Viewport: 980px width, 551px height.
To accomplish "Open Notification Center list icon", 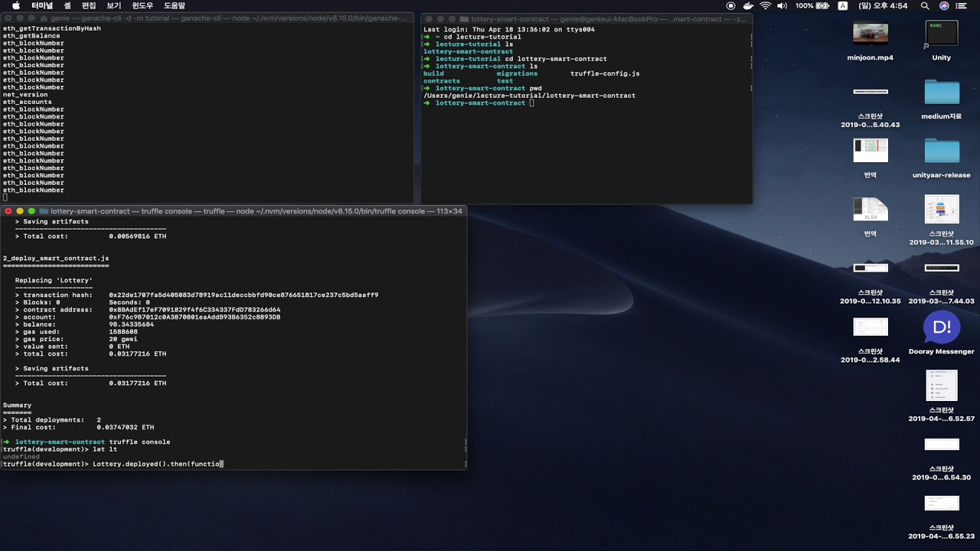I will tap(963, 5).
